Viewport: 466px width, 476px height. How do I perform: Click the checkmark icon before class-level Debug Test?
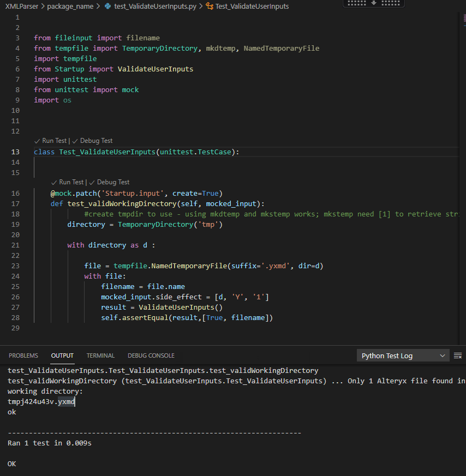coord(75,141)
